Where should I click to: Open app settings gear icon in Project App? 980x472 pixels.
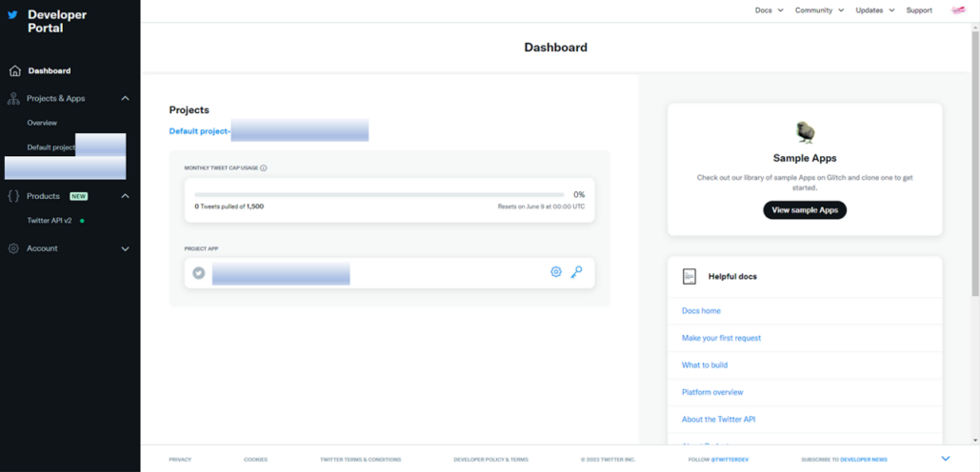(x=555, y=271)
